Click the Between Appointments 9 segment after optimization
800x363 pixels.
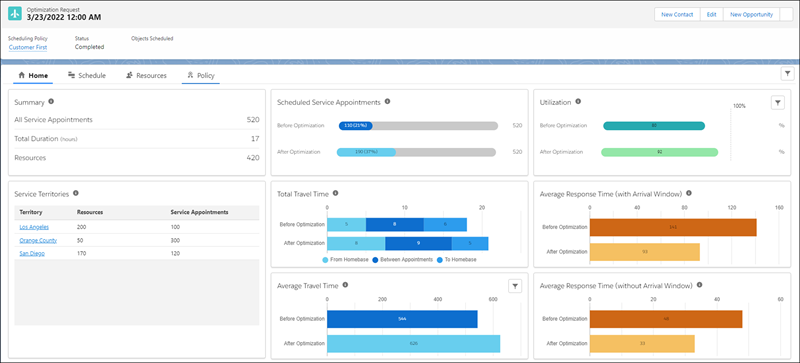coord(418,244)
